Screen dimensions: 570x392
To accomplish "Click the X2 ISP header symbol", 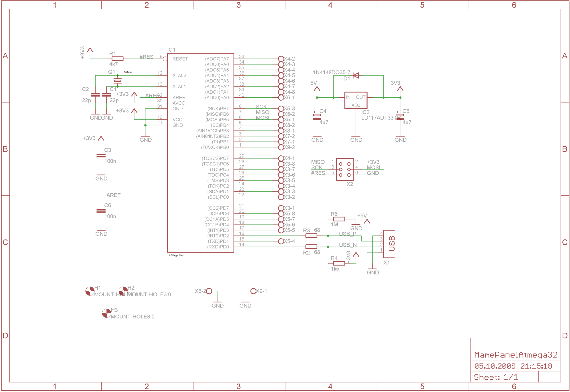I will coord(344,169).
